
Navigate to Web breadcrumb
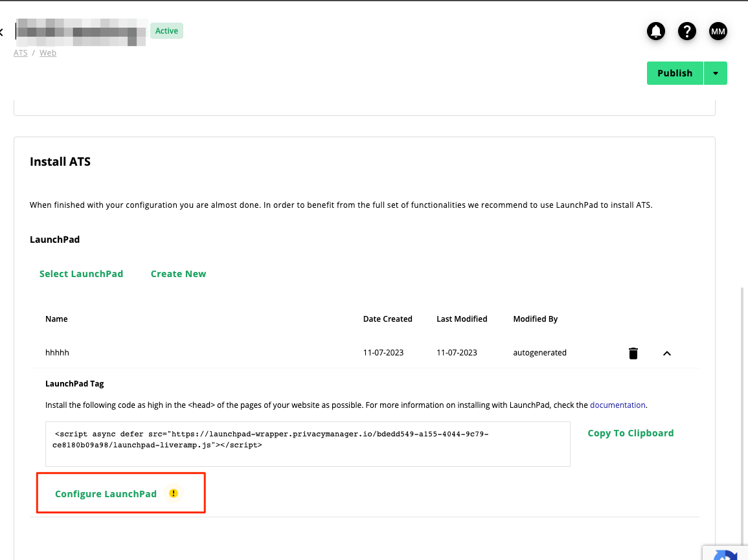[x=48, y=53]
